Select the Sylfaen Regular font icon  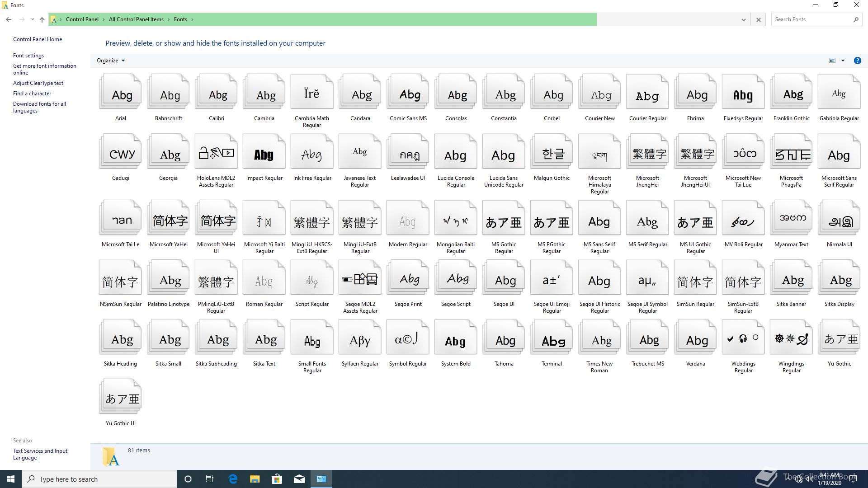tap(360, 338)
